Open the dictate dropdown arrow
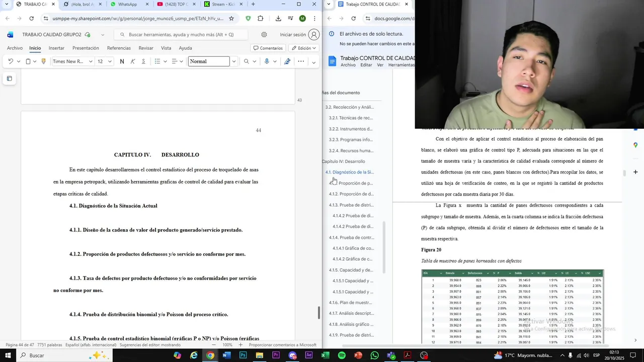 click(x=275, y=61)
